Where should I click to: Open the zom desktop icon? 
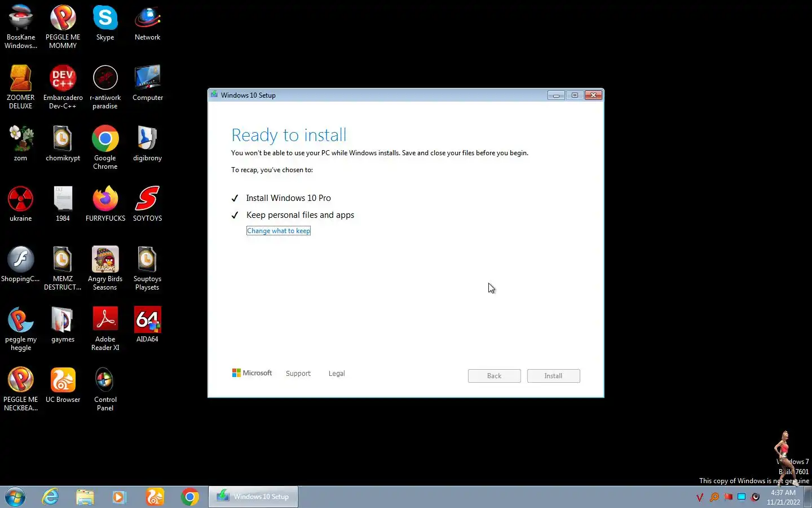(21, 143)
